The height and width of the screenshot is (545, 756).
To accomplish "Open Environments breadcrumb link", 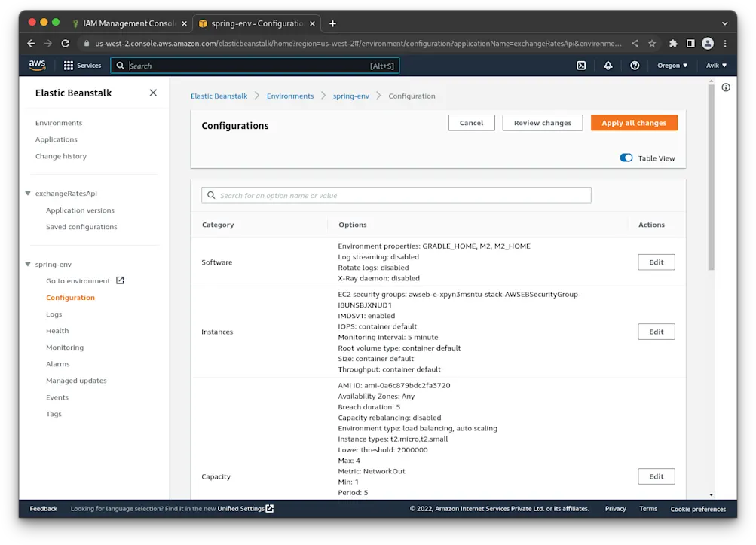I will pyautogui.click(x=290, y=96).
